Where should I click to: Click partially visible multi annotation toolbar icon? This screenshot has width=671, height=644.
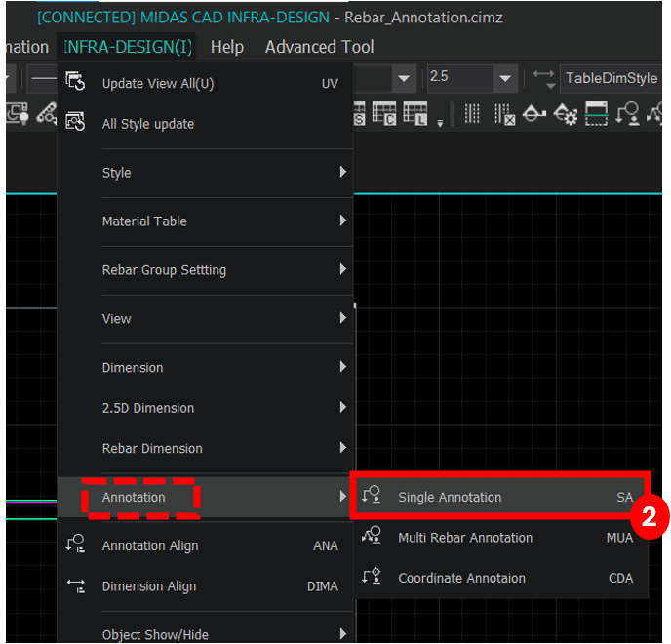pos(655,114)
